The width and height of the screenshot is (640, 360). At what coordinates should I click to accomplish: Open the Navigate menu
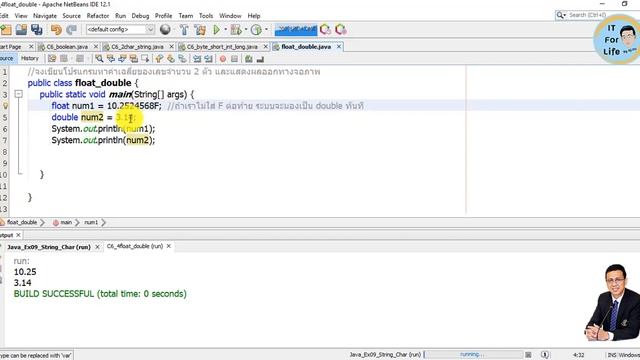[x=45, y=16]
